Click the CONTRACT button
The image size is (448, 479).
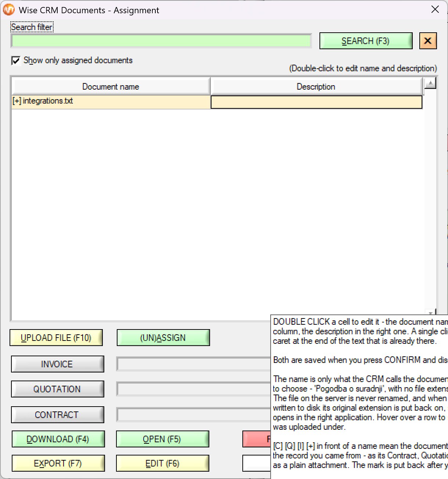[x=57, y=415]
